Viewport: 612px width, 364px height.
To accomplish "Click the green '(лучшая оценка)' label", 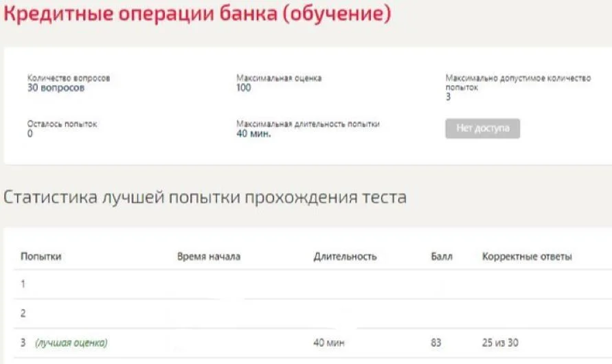I will coord(71,343).
